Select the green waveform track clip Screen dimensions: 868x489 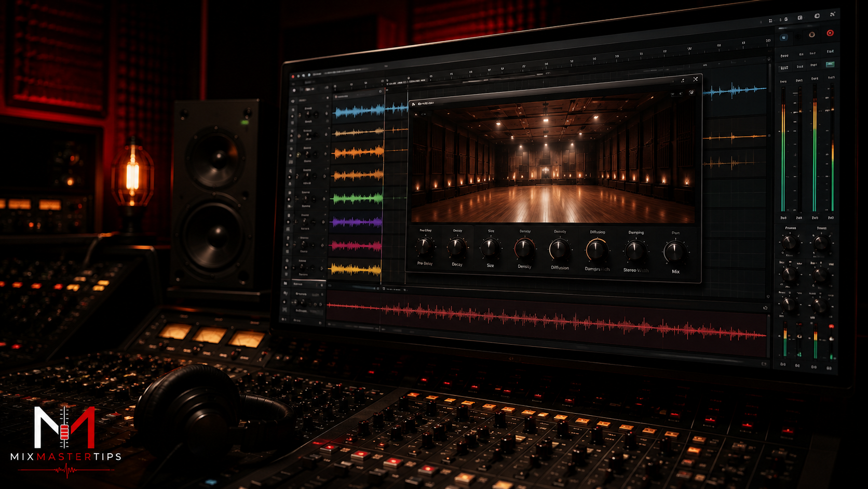(357, 198)
